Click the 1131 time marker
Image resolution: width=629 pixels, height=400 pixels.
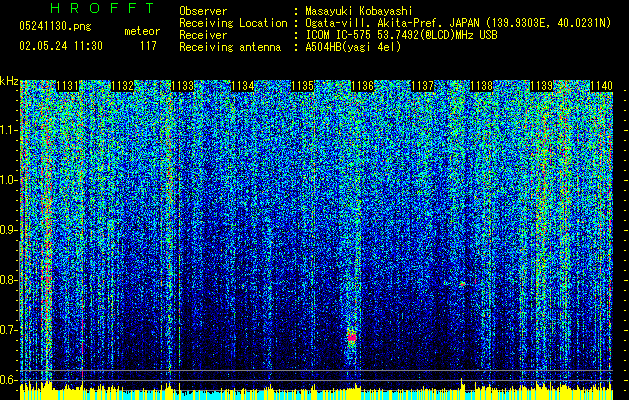[67, 86]
